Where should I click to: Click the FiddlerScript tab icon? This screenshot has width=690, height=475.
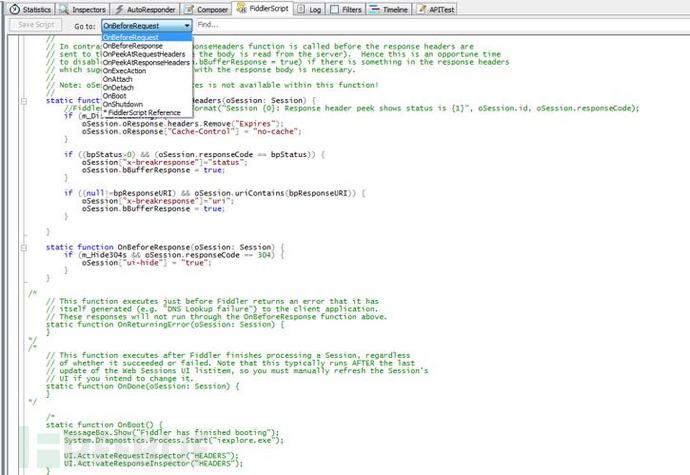241,8
